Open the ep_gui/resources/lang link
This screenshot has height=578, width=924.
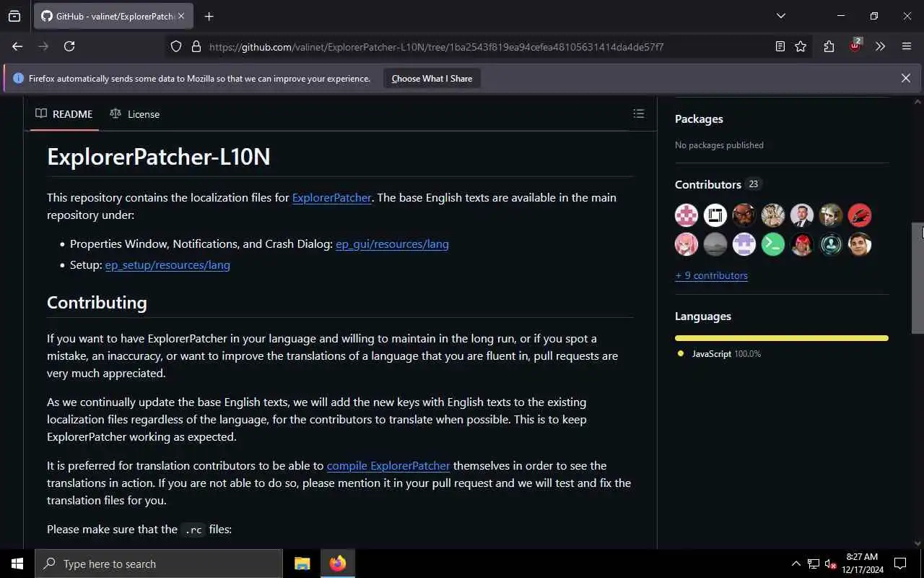392,243
